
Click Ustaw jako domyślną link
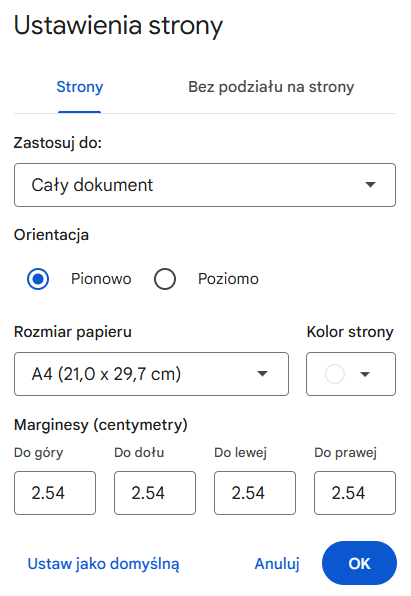[x=103, y=564]
